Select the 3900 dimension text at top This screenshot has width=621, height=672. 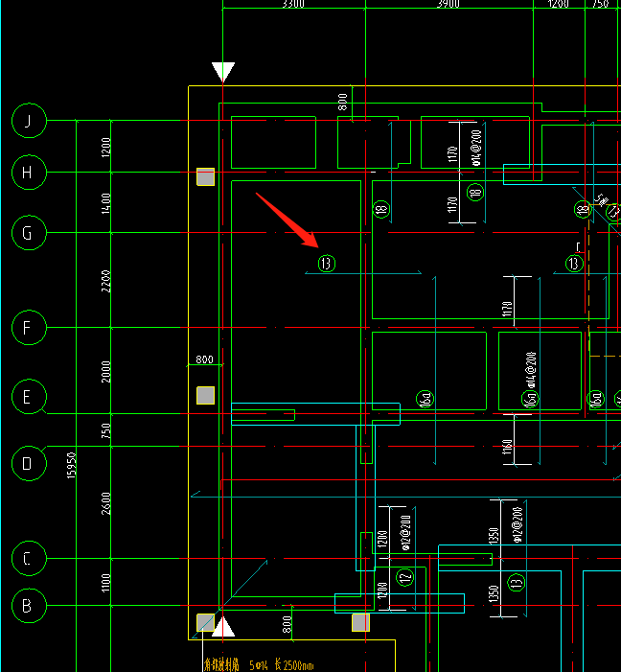pos(448,4)
